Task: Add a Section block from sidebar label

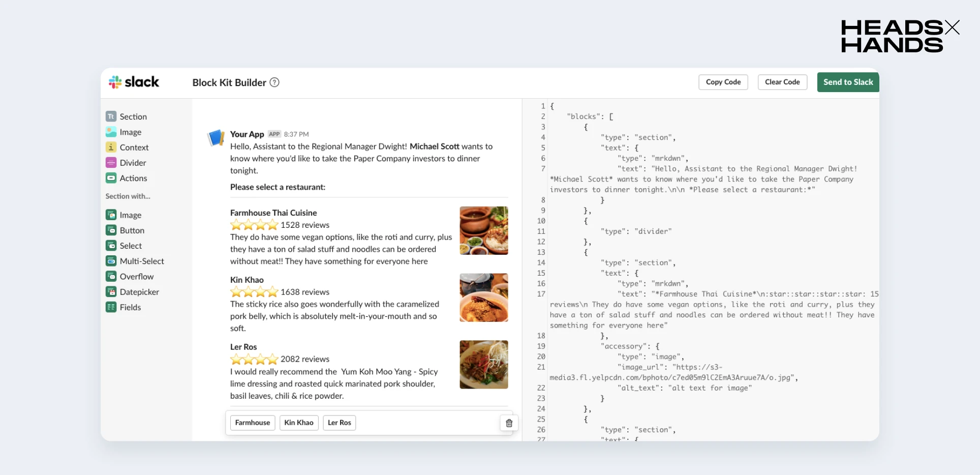Action: click(x=133, y=116)
